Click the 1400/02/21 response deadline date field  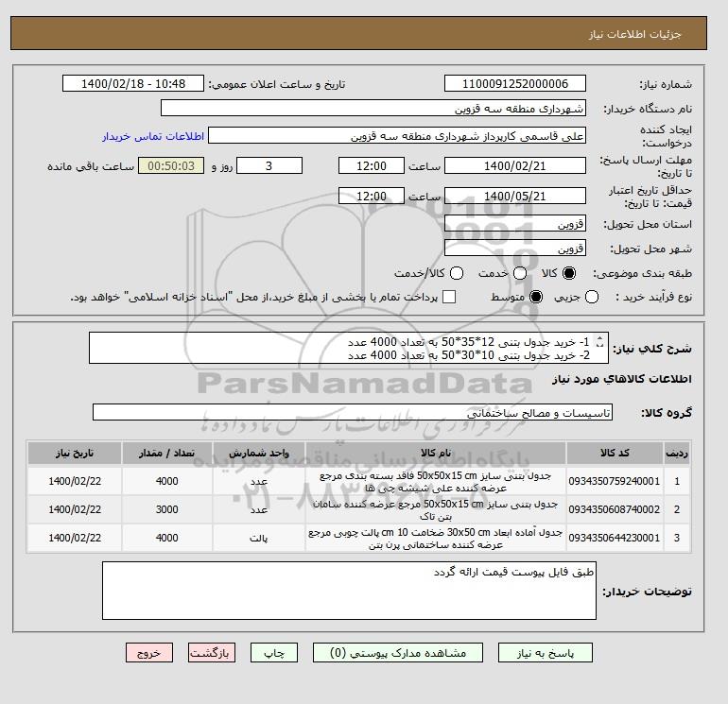point(515,165)
